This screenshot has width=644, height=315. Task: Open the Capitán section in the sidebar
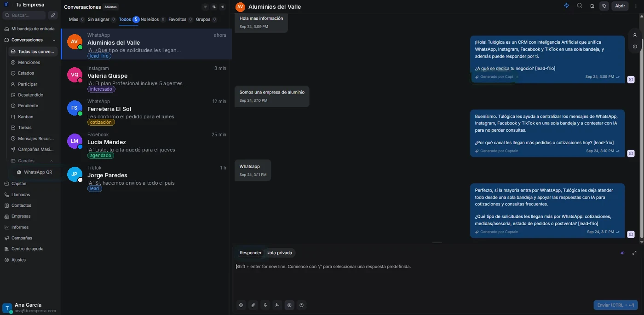(19, 184)
